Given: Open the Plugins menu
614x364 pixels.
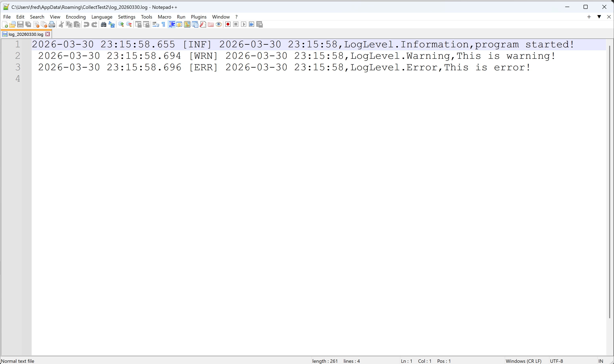Looking at the screenshot, I should pos(199,17).
